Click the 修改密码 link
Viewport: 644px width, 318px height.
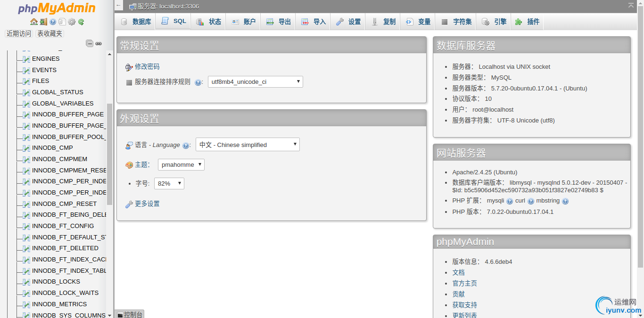point(147,67)
